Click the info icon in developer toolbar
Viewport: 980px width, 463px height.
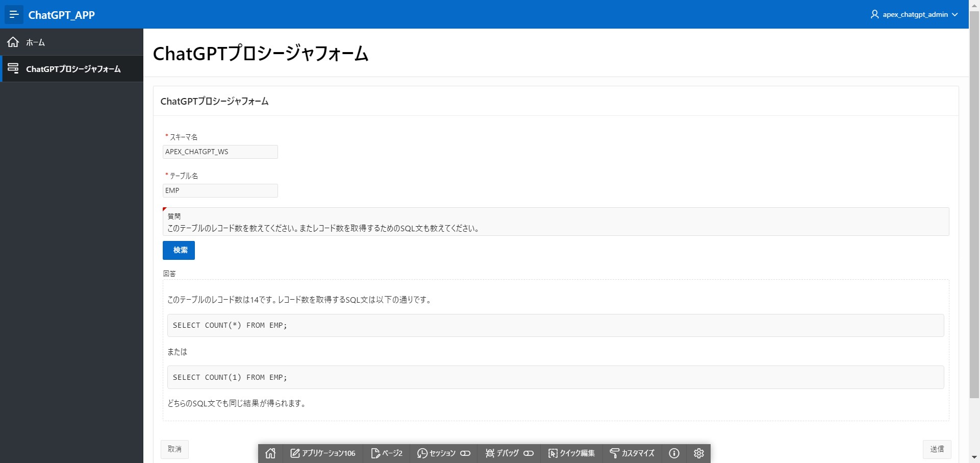pos(674,453)
